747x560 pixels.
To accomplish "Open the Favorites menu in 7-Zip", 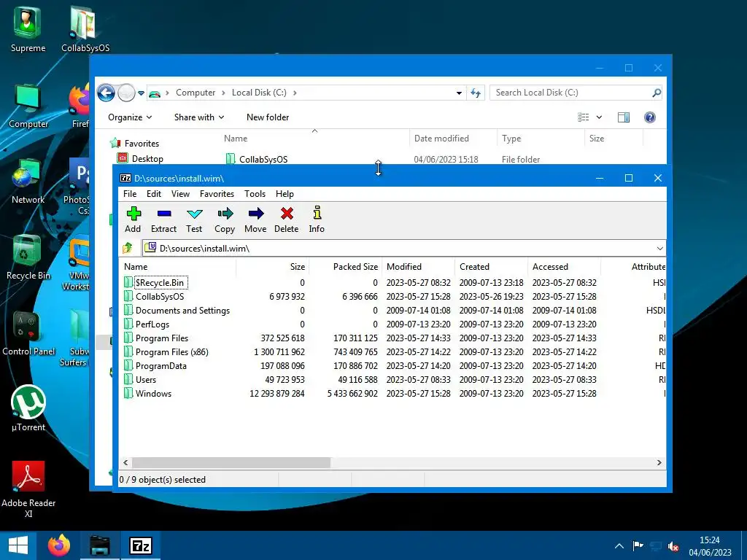I will pyautogui.click(x=217, y=194).
